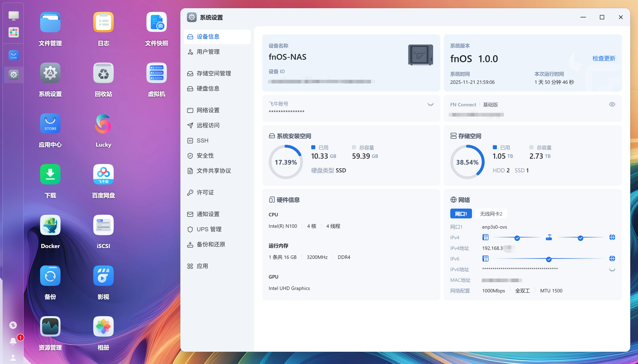This screenshot has width=638, height=364.
Task: Open the Lucky app icon
Action: (x=103, y=124)
